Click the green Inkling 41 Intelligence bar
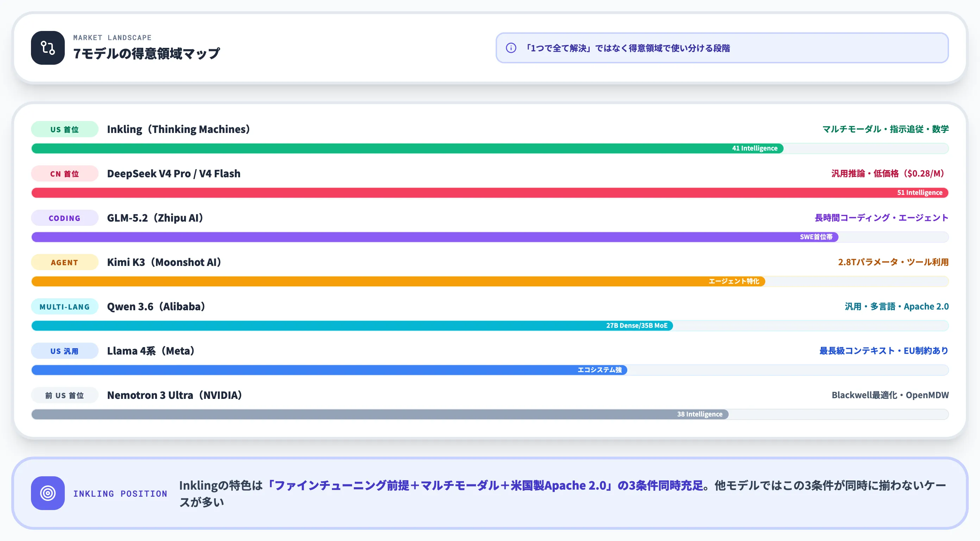This screenshot has width=980, height=541. click(x=407, y=148)
